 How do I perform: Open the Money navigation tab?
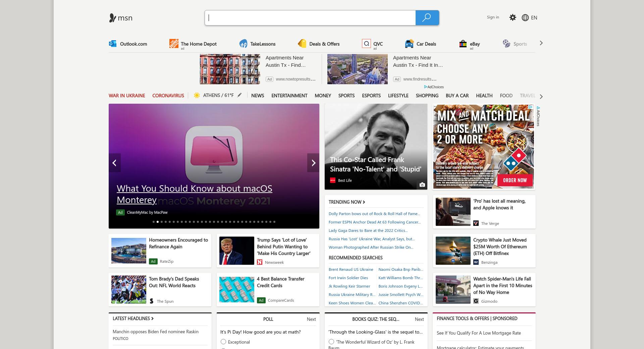click(323, 96)
